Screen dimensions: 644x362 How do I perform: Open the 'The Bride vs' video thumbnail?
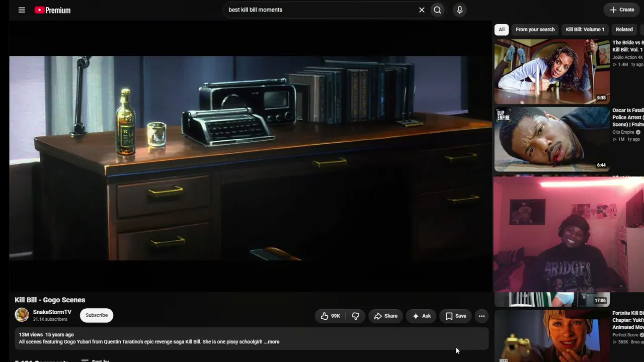point(552,71)
